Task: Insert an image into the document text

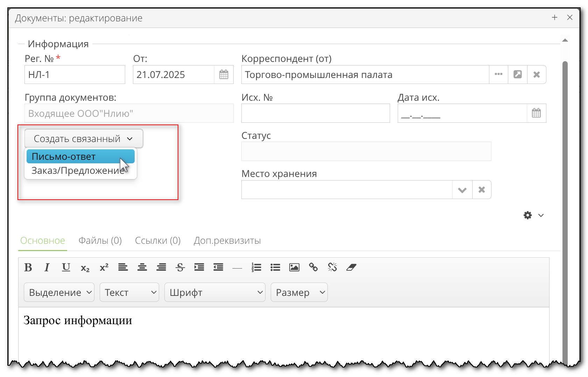Action: (294, 267)
